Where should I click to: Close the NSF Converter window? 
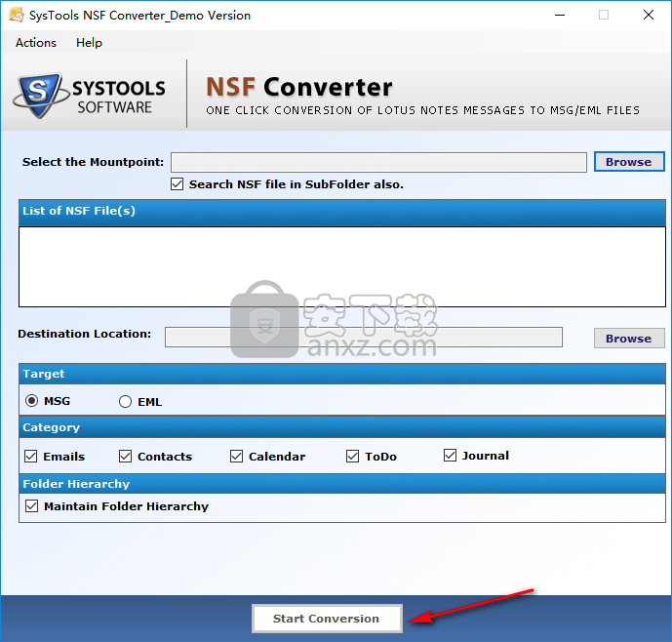(649, 15)
